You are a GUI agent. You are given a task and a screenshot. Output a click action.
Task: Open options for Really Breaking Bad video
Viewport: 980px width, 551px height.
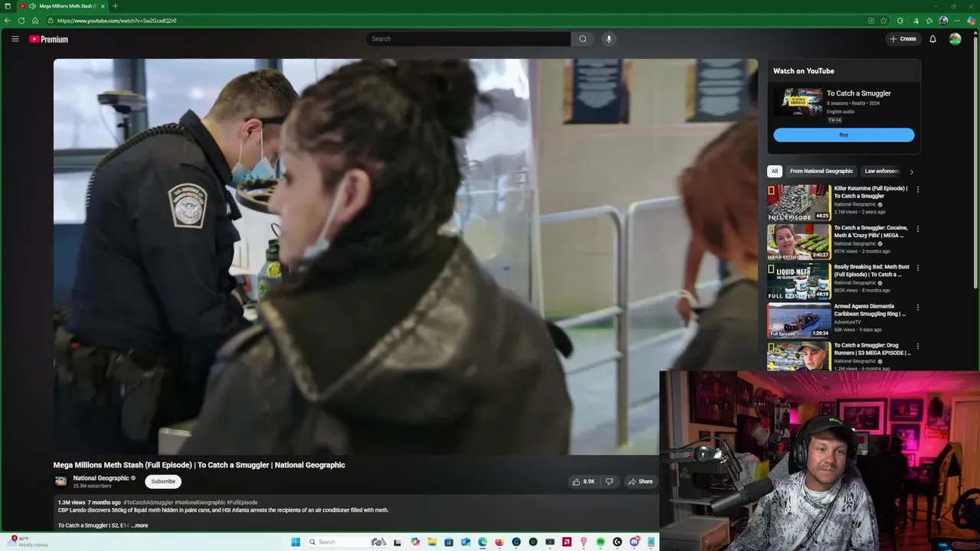917,268
